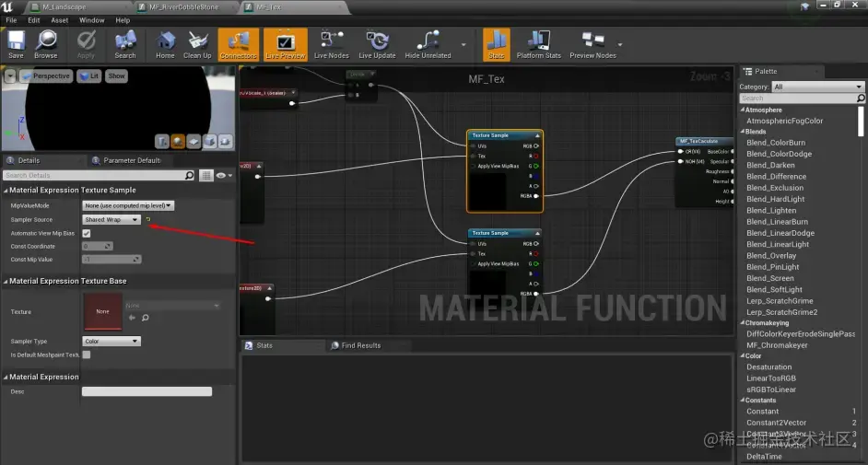Click the Const Mip Value field
The image size is (868, 465).
tap(111, 260)
